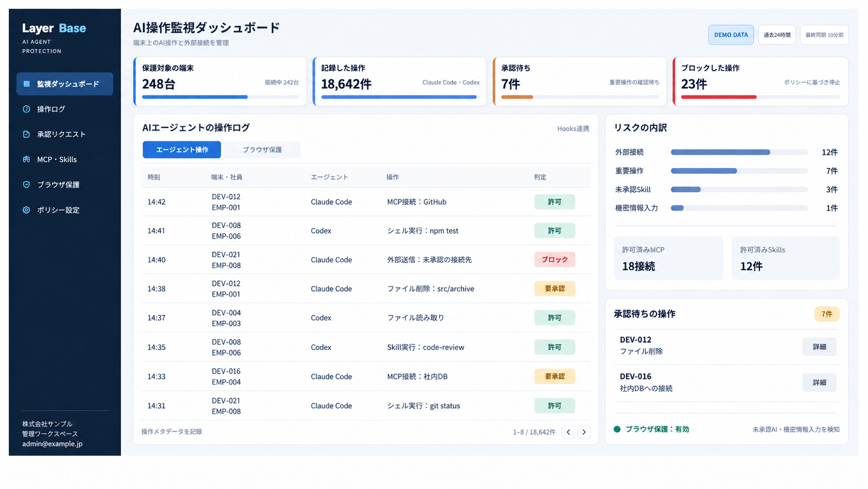Screen dimensions: 868x489
Task: Click the 要承認 badge for ファイル削除 row
Action: [x=554, y=288]
